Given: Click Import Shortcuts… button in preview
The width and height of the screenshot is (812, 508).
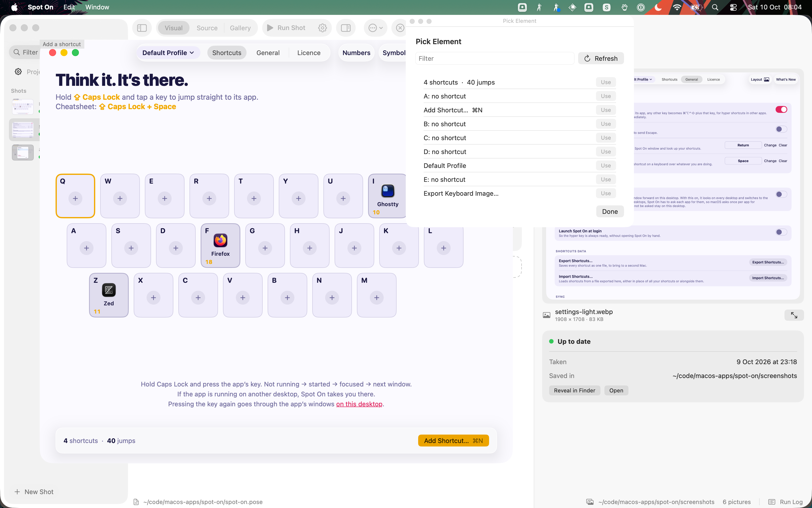Looking at the screenshot, I should (x=768, y=278).
